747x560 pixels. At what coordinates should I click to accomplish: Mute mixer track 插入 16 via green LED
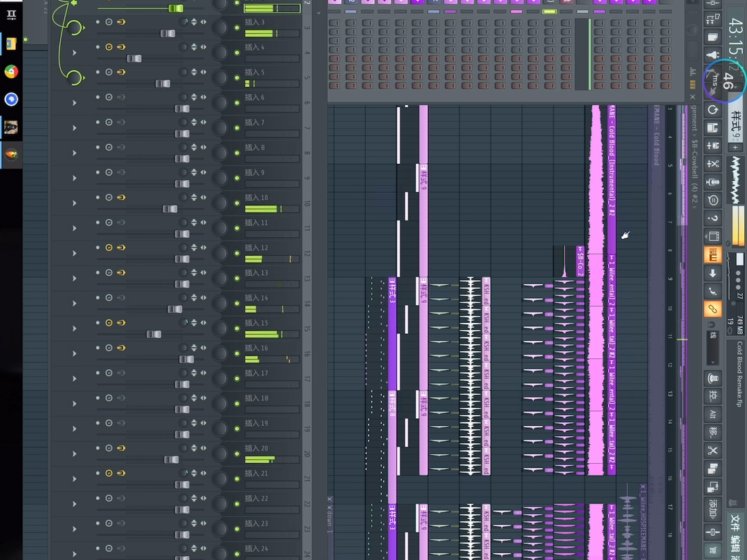click(237, 353)
